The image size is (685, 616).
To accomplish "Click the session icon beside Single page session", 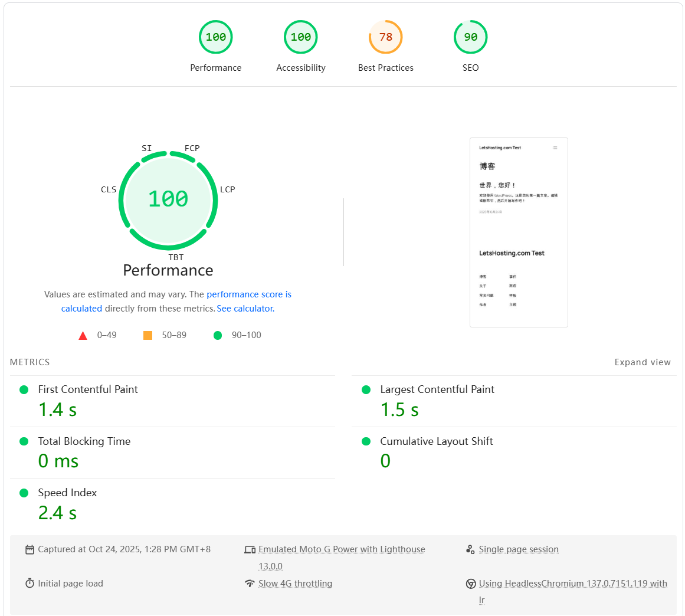I will (470, 549).
